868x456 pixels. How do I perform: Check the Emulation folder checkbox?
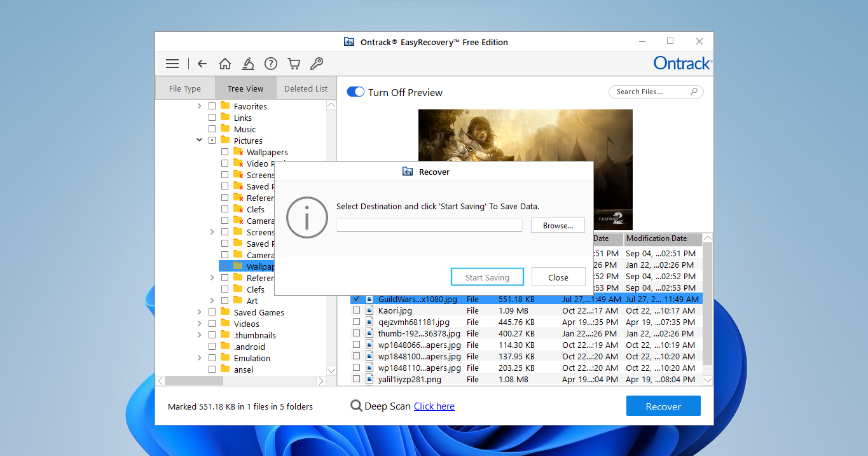[212, 358]
